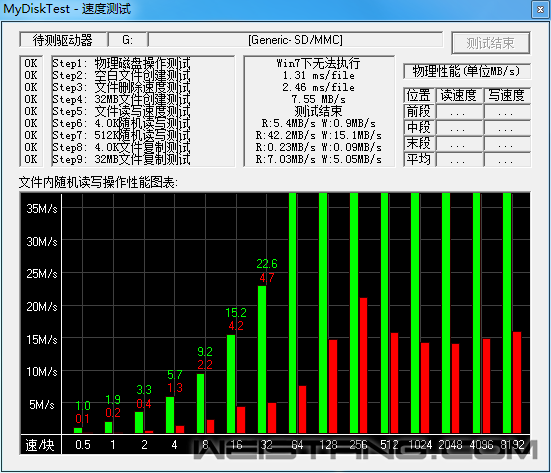Image resolution: width=551 pixels, height=473 pixels.
Task: Click the R:42.2MB/s W:15.1MB/s result
Action: (318, 135)
